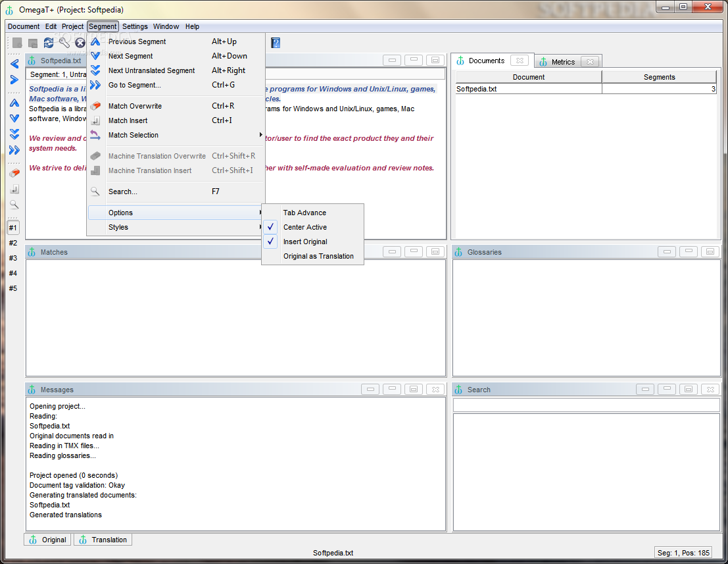Select Softpedia.txt row in Documents table
This screenshot has width=728, height=564.
(x=586, y=89)
